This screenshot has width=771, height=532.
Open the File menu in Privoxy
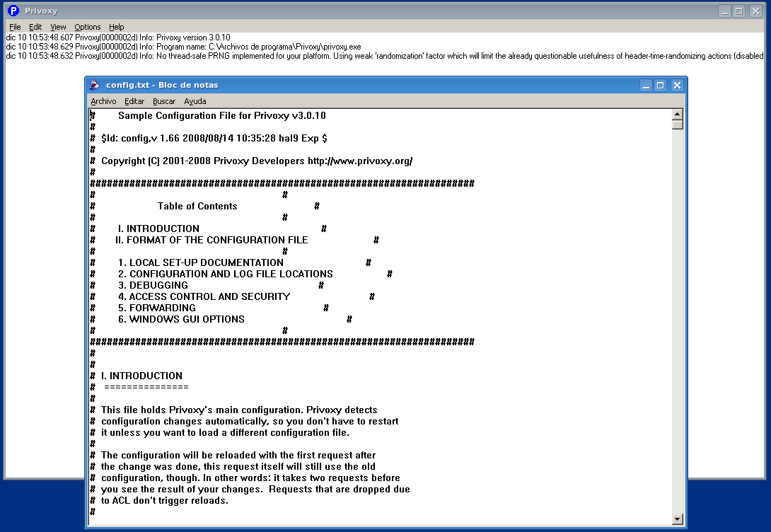point(15,27)
